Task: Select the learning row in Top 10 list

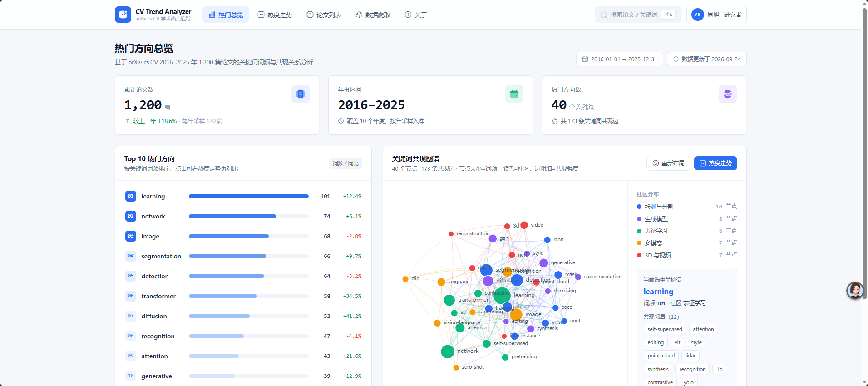Action: pos(243,196)
